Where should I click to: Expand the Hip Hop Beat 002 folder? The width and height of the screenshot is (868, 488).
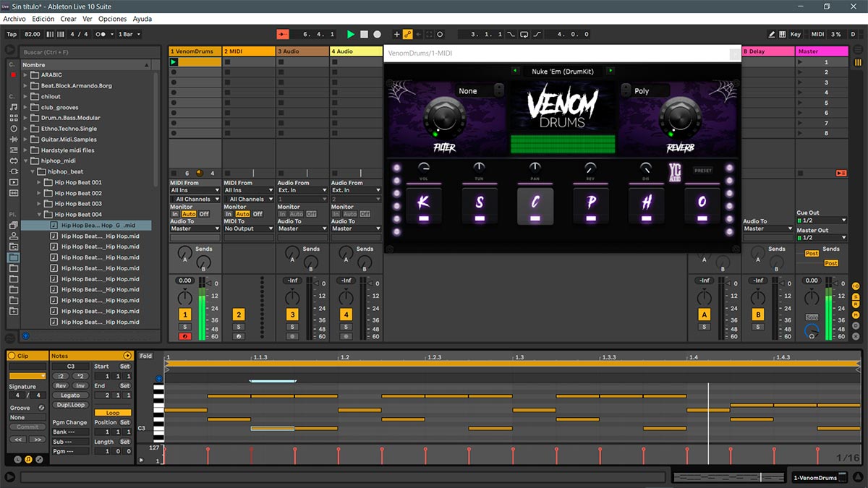click(x=40, y=193)
